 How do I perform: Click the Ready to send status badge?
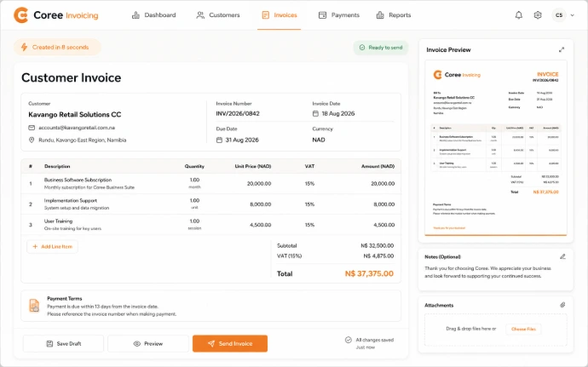point(381,48)
